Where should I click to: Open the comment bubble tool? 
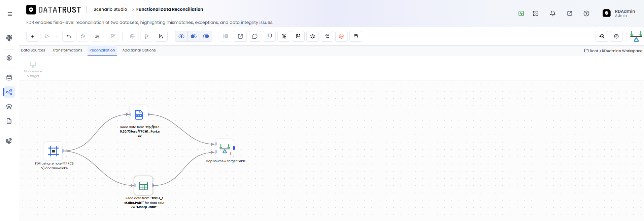pyautogui.click(x=255, y=36)
